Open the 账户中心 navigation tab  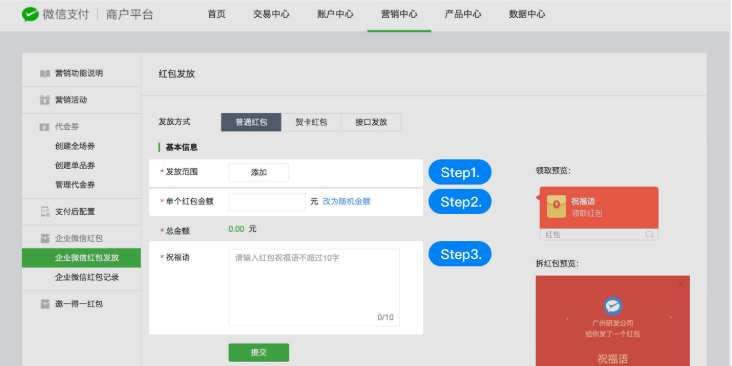(335, 14)
